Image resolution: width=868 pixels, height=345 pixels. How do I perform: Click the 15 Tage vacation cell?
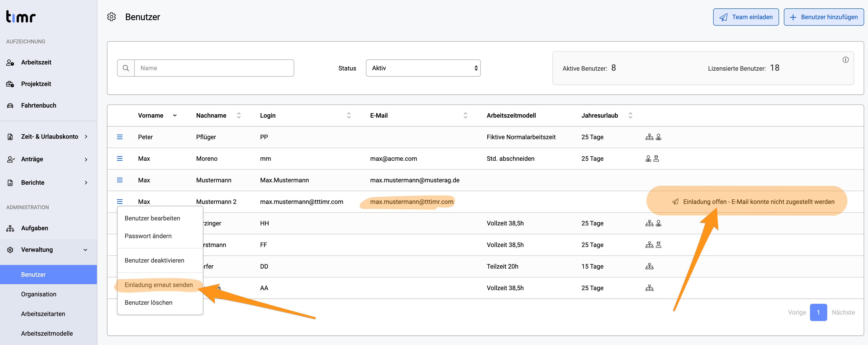point(592,267)
